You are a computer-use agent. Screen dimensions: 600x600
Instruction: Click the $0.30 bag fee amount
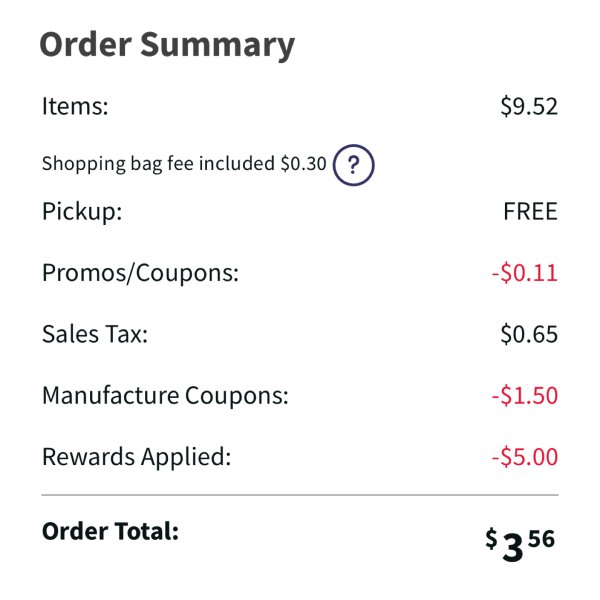(303, 164)
